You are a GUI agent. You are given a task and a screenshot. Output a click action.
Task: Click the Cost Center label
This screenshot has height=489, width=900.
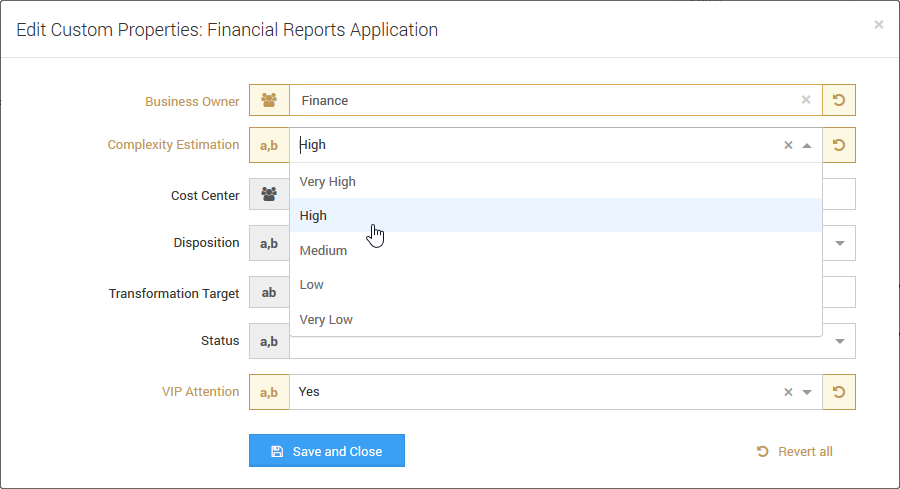point(205,196)
